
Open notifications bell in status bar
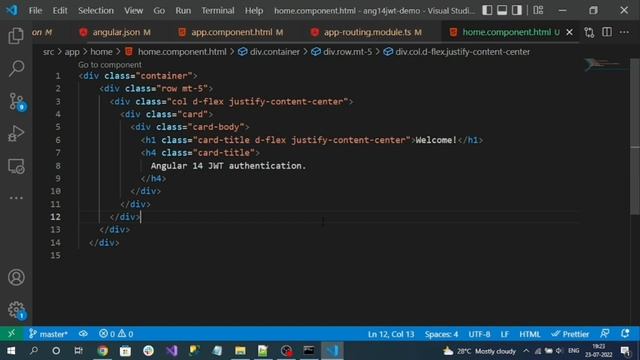625,334
